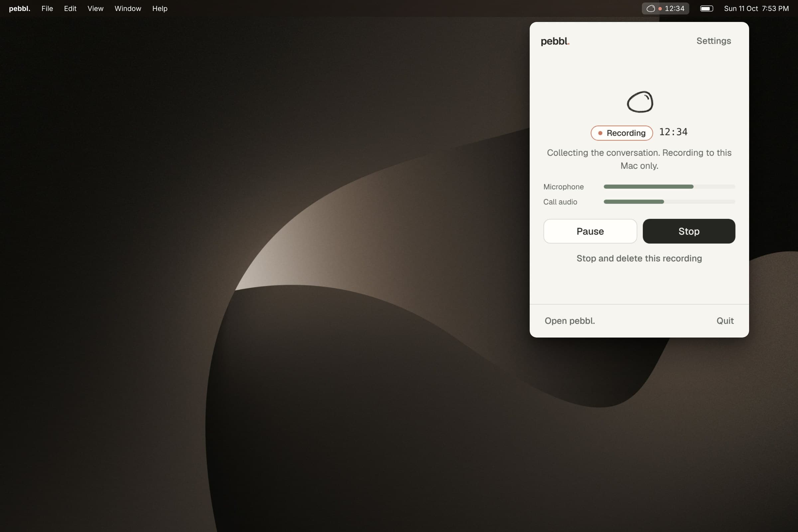
Task: Click Open pebbl. at the bottom
Action: point(570,321)
